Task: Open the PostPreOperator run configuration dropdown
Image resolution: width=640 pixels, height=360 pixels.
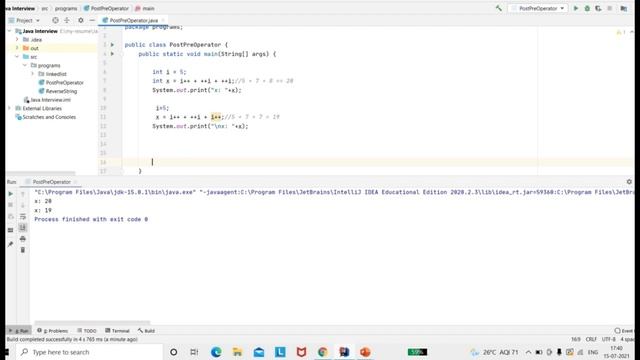Action: (x=538, y=8)
